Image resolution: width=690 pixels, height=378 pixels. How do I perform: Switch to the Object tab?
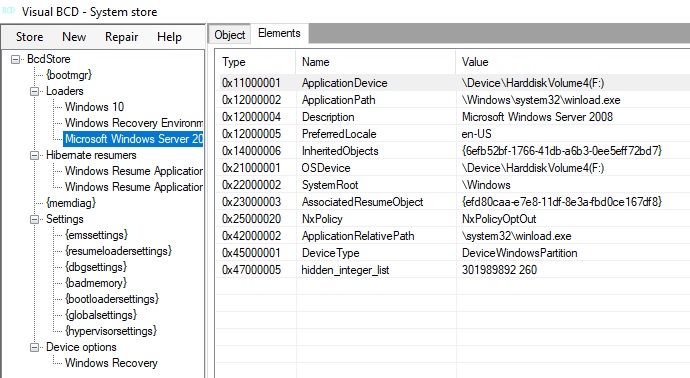(x=230, y=34)
